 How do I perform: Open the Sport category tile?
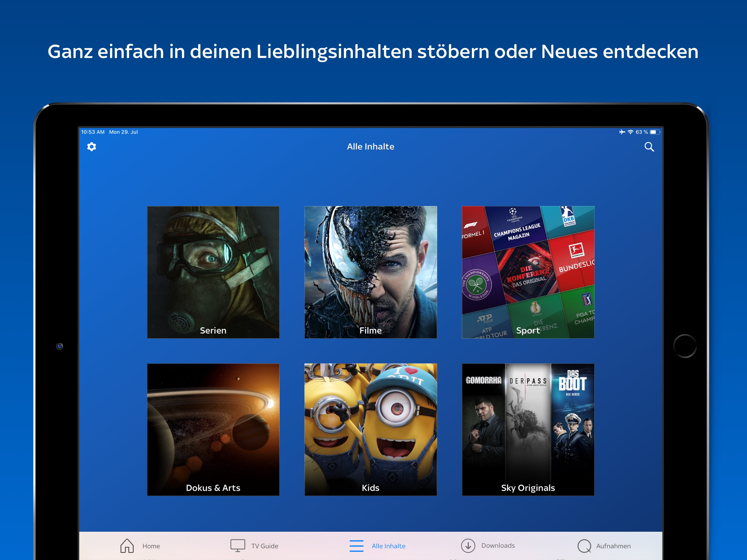click(x=528, y=272)
